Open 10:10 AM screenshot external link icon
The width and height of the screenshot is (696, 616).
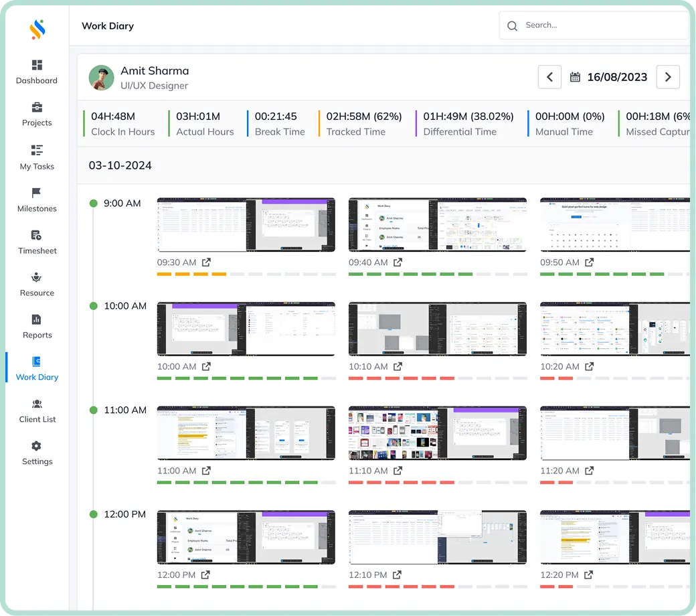pos(398,366)
